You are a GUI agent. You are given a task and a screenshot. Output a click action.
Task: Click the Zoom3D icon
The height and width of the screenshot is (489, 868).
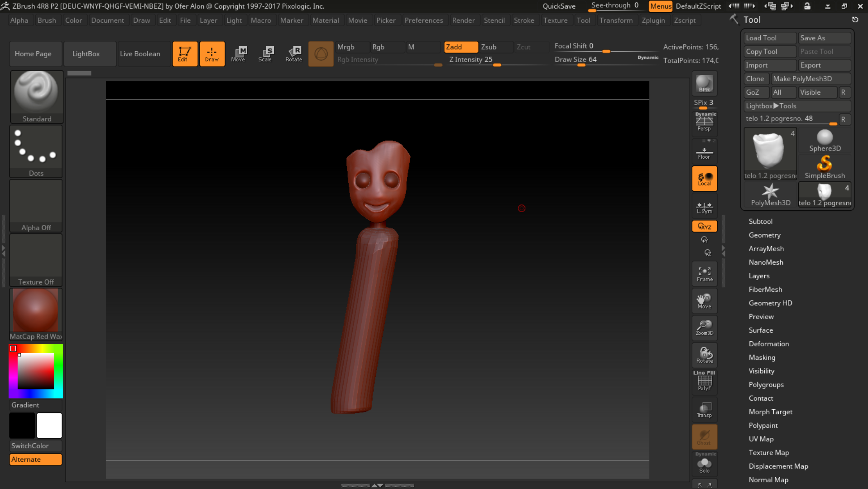704,328
